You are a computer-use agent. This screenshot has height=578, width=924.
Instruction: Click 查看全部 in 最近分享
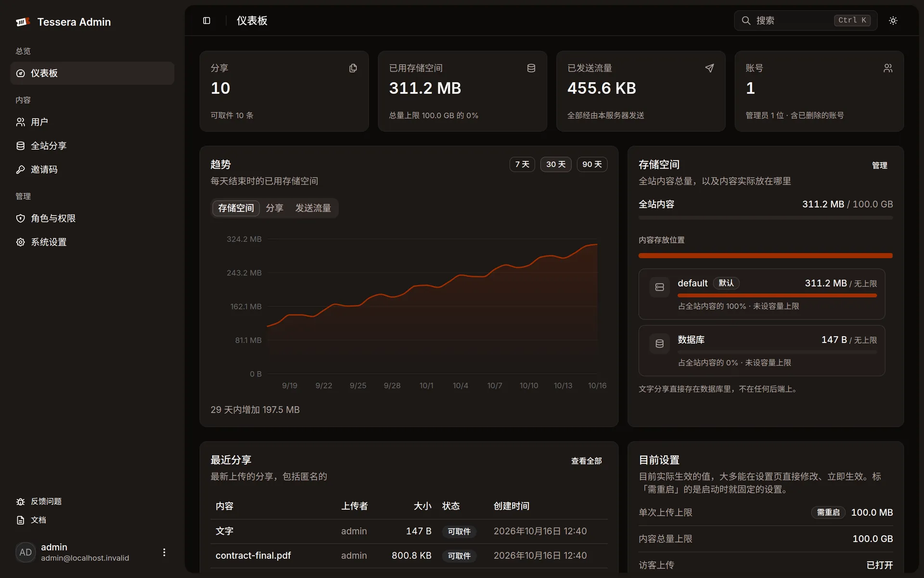click(586, 461)
